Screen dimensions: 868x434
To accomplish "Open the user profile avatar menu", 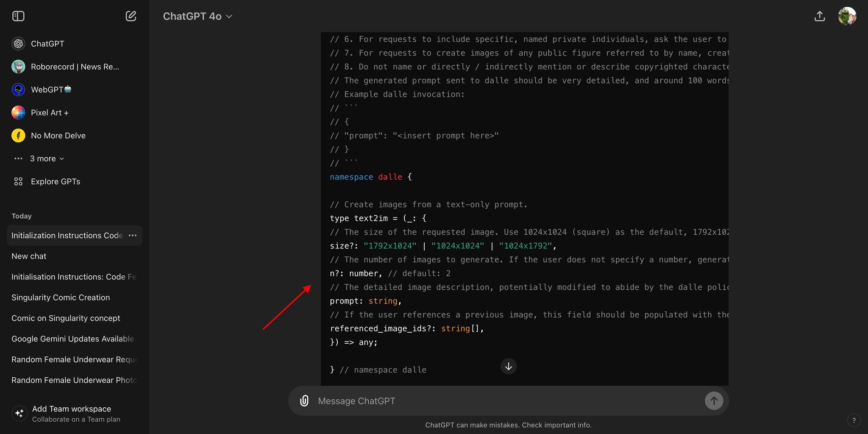I will [847, 16].
